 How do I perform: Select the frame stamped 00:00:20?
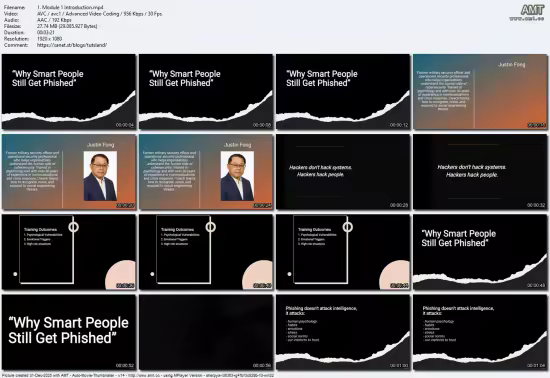[69, 172]
